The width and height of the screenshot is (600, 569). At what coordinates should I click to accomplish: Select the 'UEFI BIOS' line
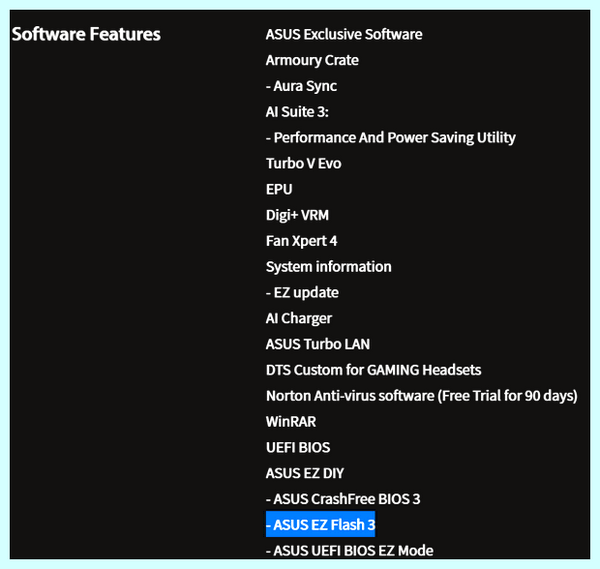298,448
